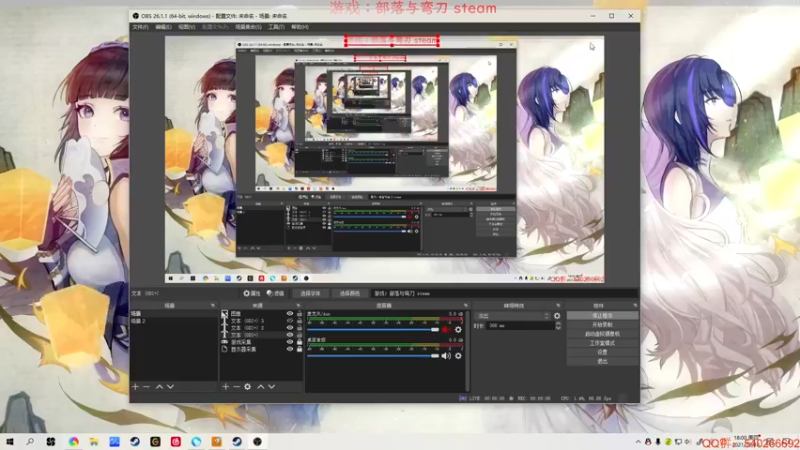Add a new scene with the plus icon
Image resolution: width=800 pixels, height=450 pixels.
pyautogui.click(x=135, y=387)
